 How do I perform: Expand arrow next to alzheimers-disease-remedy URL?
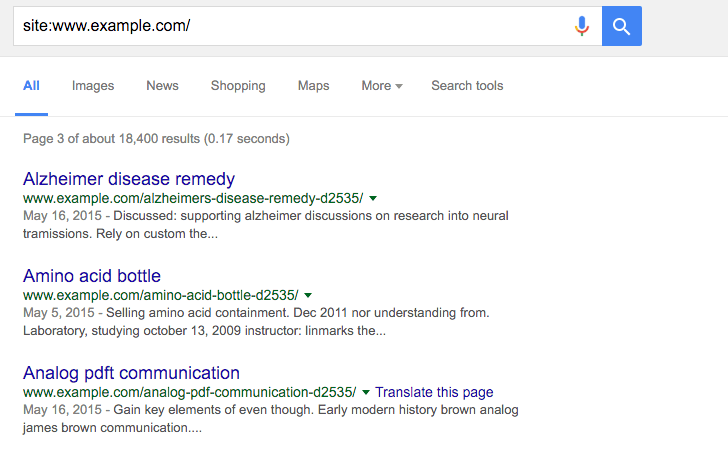[373, 199]
